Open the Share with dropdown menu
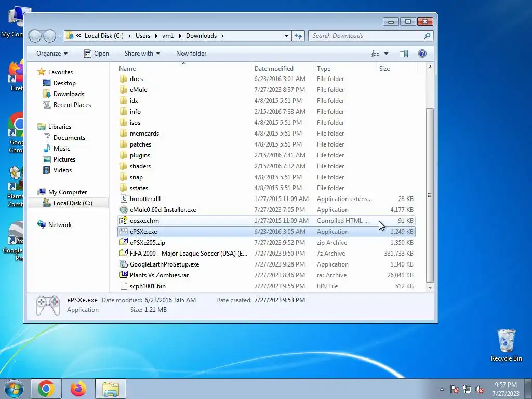 point(142,54)
